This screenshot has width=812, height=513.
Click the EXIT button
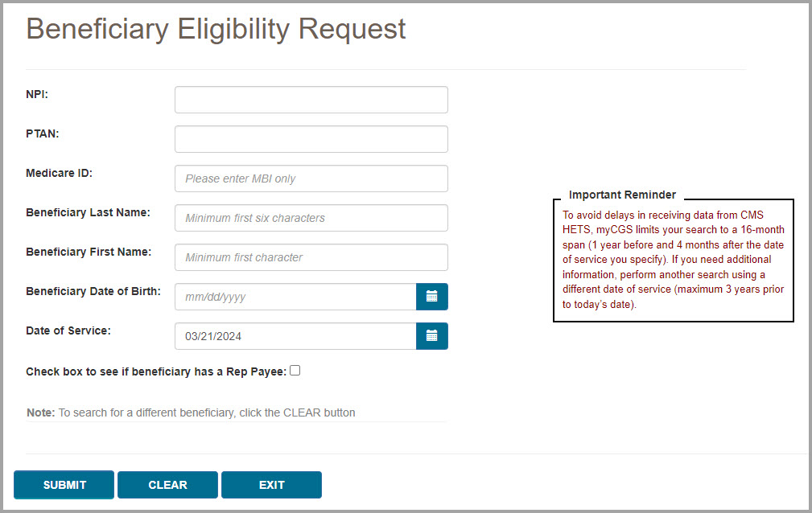(x=271, y=485)
